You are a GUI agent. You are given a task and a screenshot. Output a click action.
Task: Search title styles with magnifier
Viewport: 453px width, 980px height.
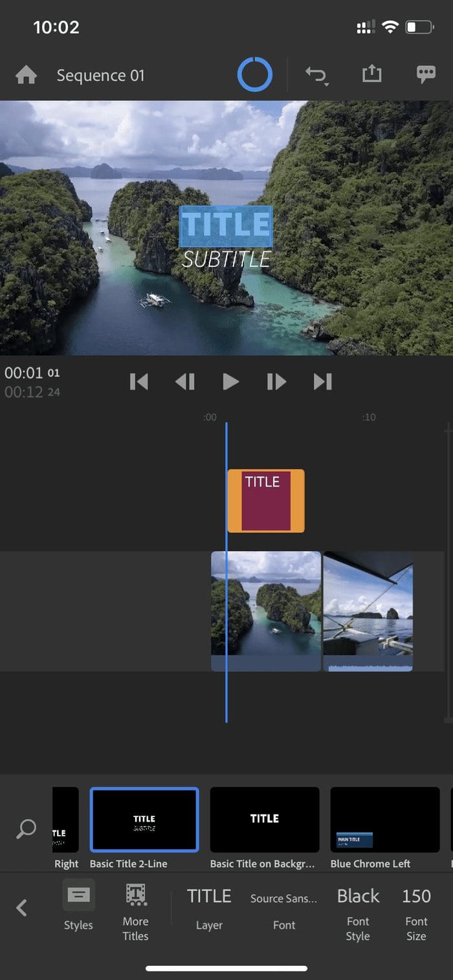pos(26,829)
